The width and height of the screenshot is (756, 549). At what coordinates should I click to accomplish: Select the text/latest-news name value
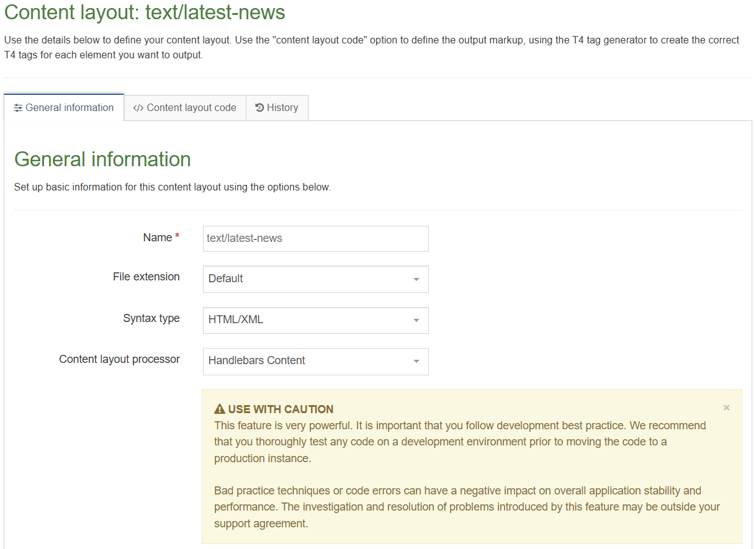[x=245, y=238]
